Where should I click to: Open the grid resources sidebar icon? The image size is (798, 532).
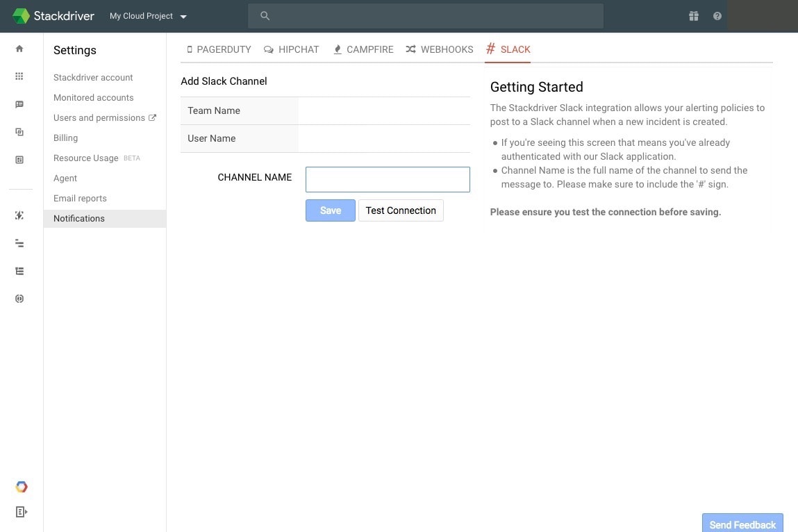click(19, 76)
